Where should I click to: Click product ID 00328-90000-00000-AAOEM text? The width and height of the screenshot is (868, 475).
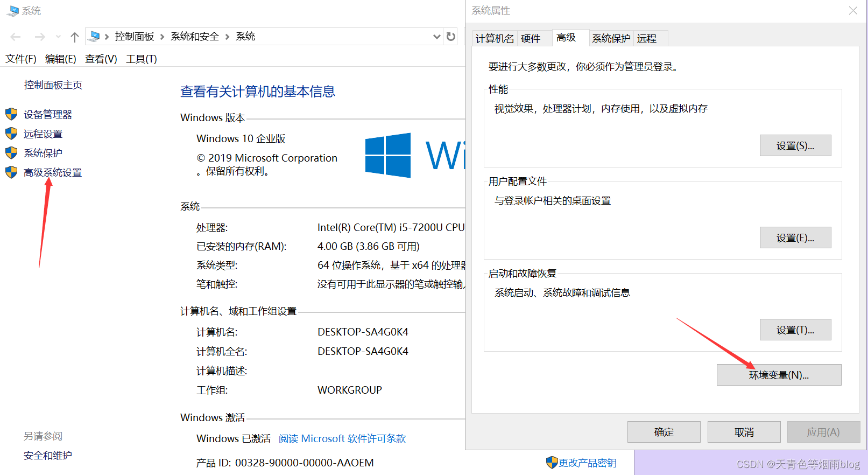coord(305,463)
